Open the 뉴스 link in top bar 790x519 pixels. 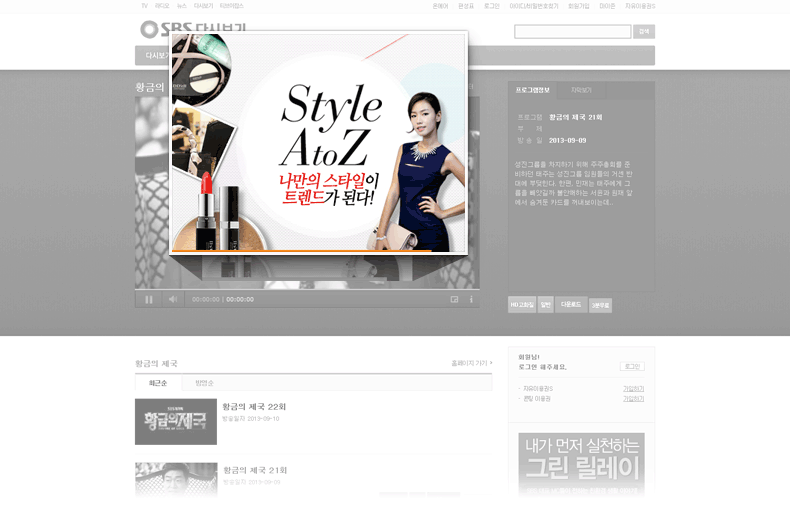tap(181, 6)
